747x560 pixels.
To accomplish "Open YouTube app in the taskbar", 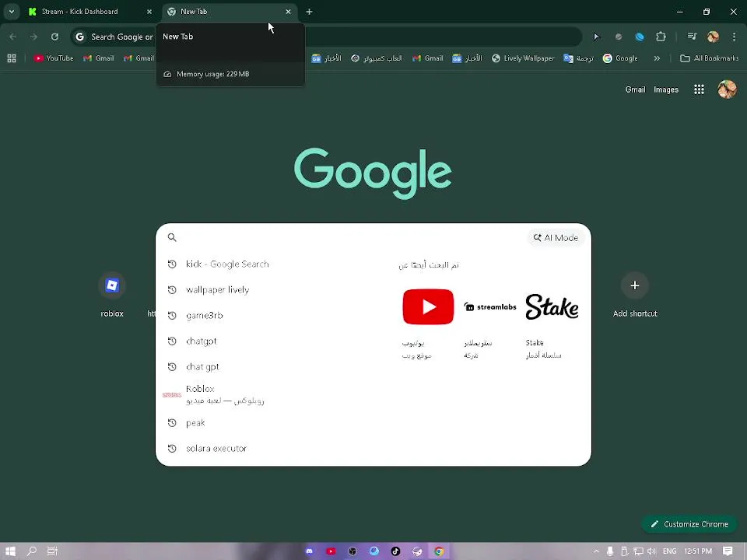I will tap(331, 551).
